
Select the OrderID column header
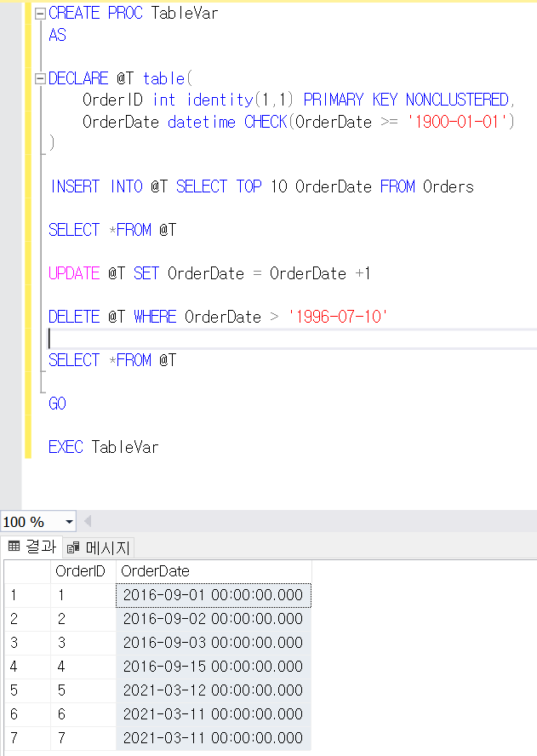83,571
